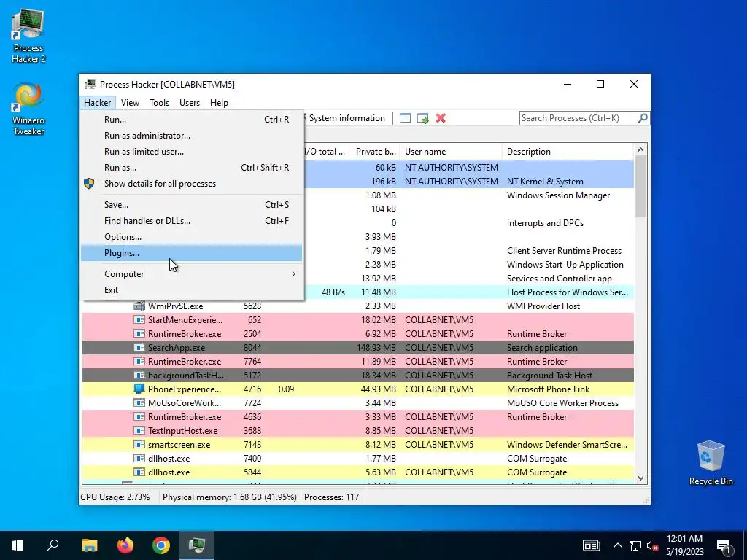Sort by the Description column header
This screenshot has height=560, width=747.
568,152
